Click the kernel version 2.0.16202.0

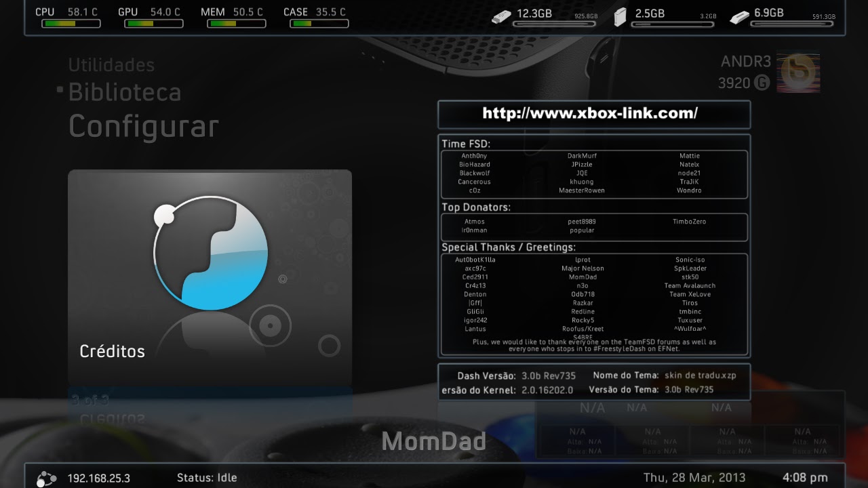click(547, 390)
